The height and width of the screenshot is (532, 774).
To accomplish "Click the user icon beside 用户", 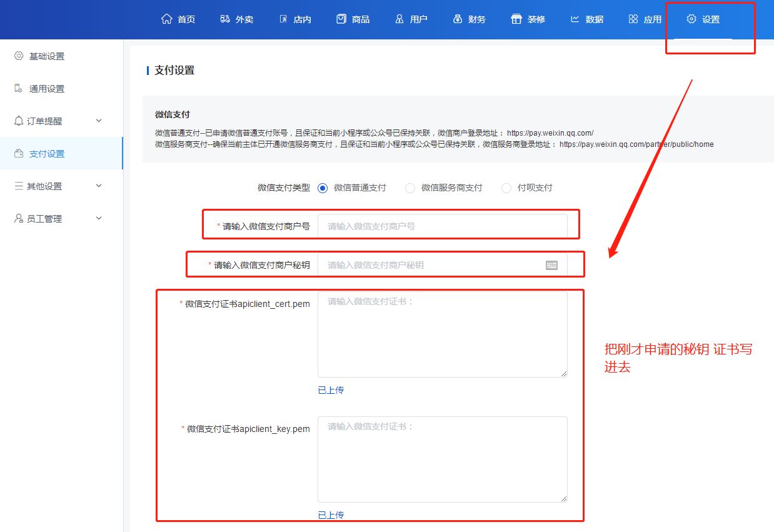I will pyautogui.click(x=400, y=19).
